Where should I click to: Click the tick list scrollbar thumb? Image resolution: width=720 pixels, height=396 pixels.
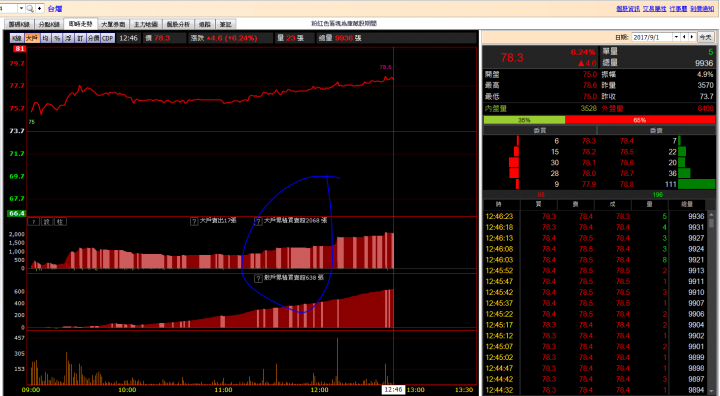711,223
